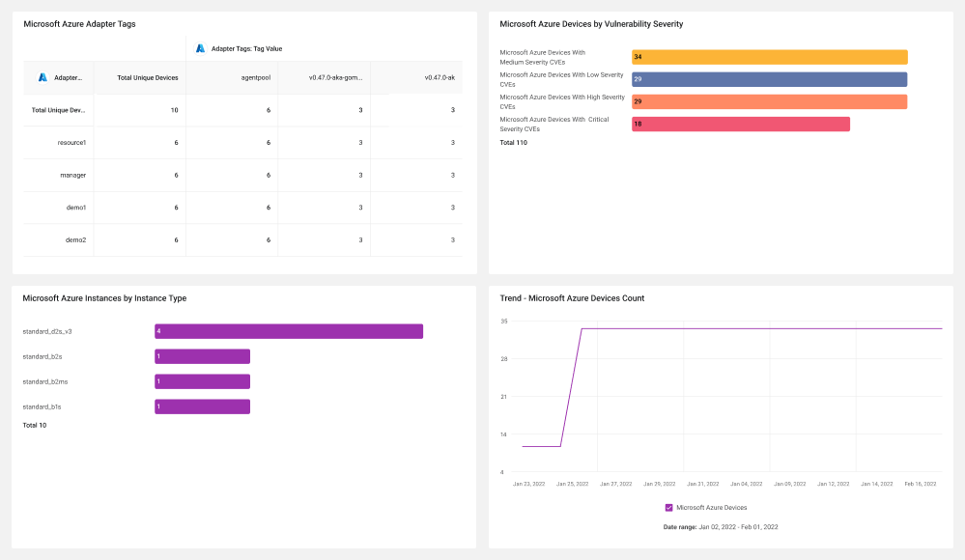Click the Azure icon beside Adapter Tags: Tag Value
The image size is (965, 560).
click(200, 48)
